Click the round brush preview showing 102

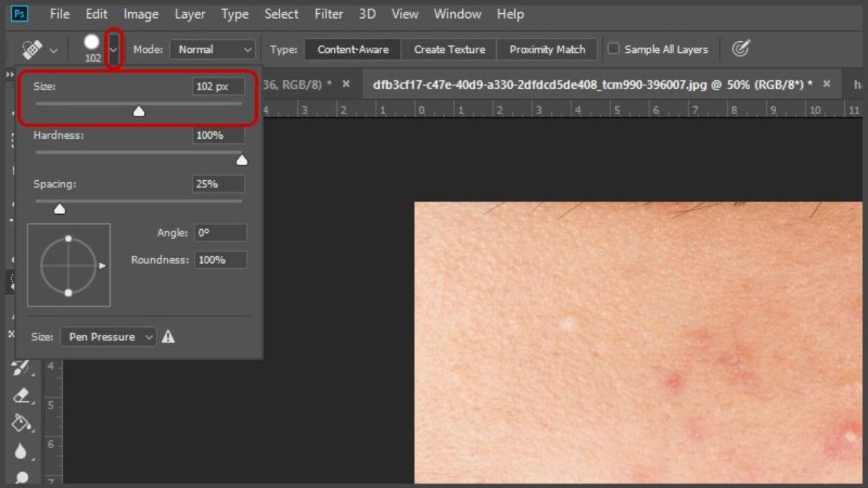(92, 43)
